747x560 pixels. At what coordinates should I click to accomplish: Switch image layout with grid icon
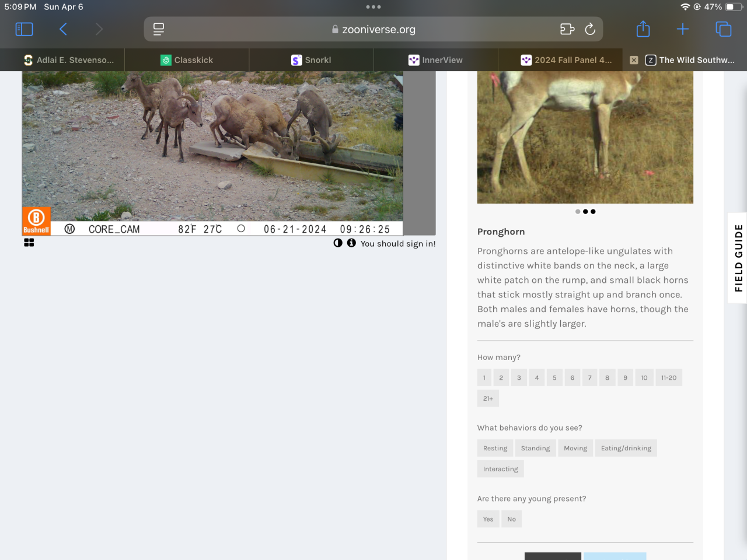pyautogui.click(x=29, y=243)
